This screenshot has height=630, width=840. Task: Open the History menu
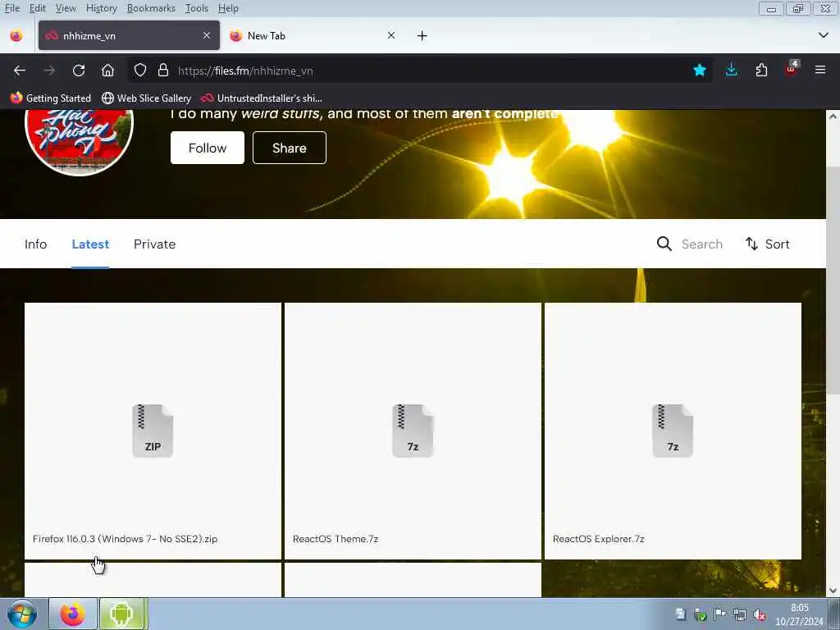101,8
